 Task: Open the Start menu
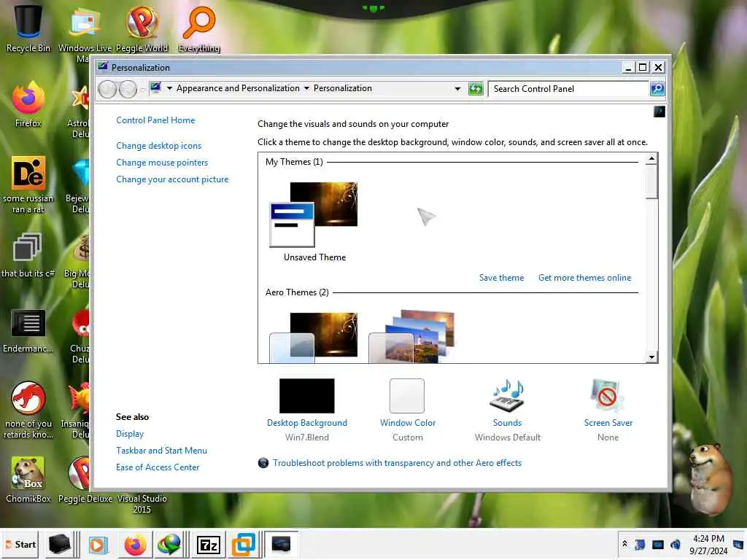20,544
